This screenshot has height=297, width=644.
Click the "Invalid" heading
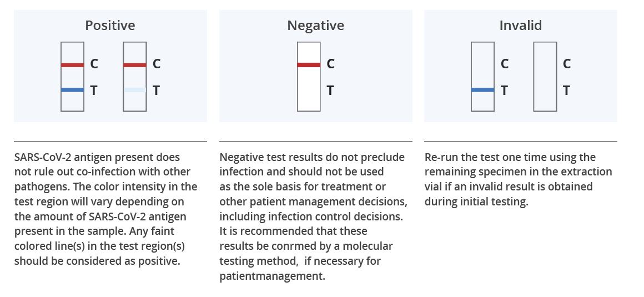pos(520,26)
